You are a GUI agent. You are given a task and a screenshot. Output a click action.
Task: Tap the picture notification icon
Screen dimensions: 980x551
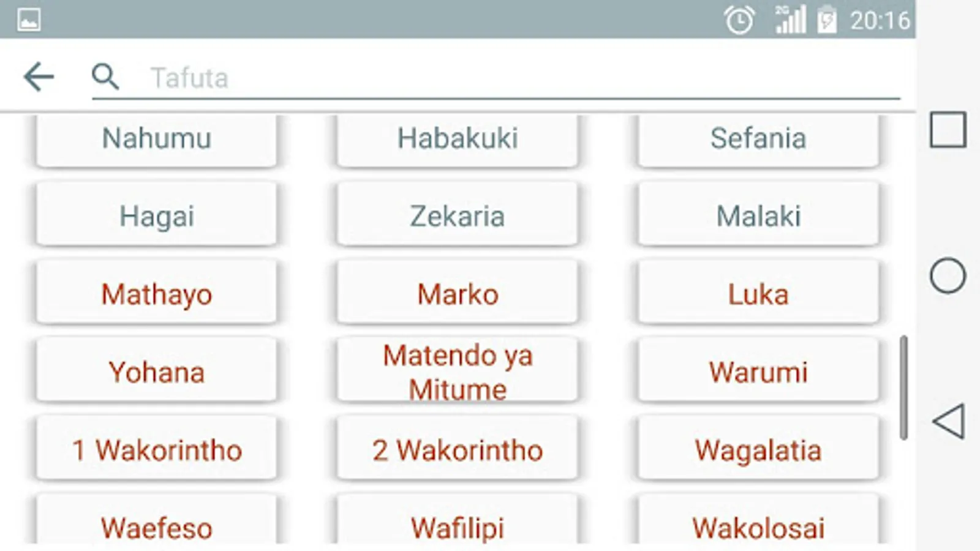(x=29, y=20)
